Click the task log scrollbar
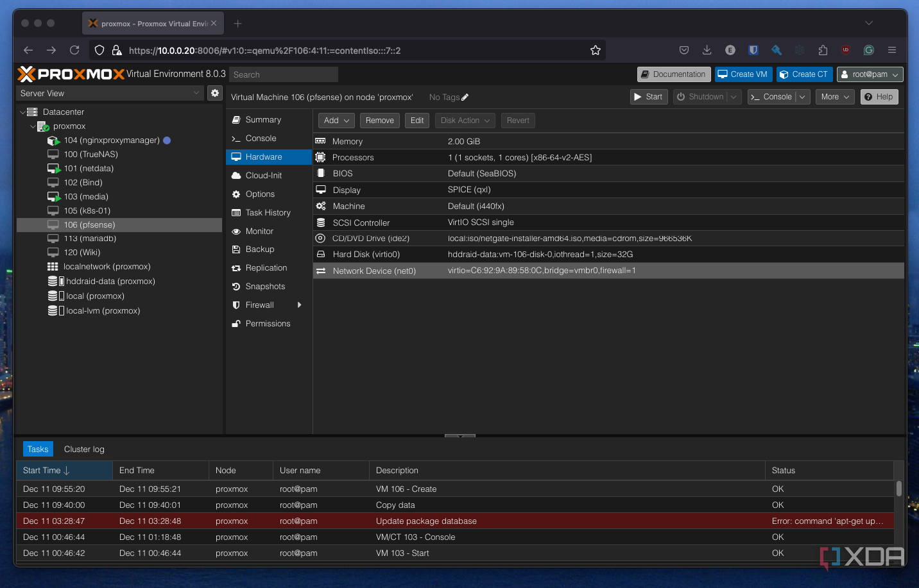 click(899, 489)
